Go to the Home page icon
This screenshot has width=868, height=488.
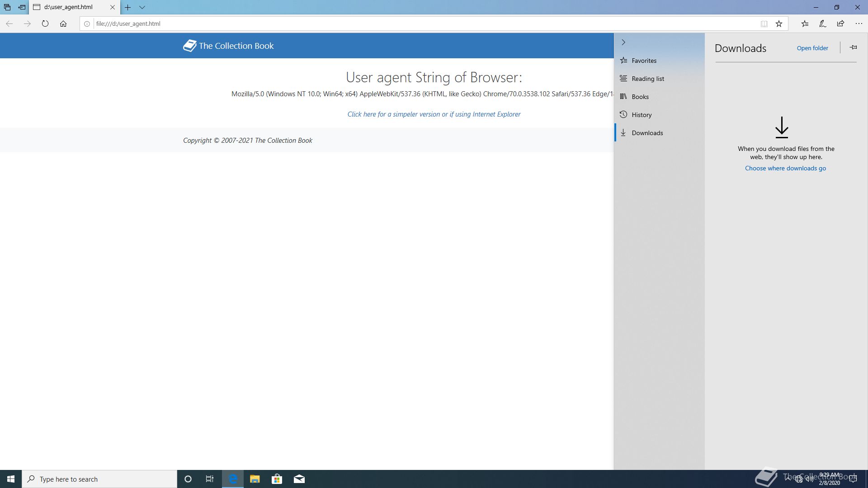pyautogui.click(x=63, y=23)
